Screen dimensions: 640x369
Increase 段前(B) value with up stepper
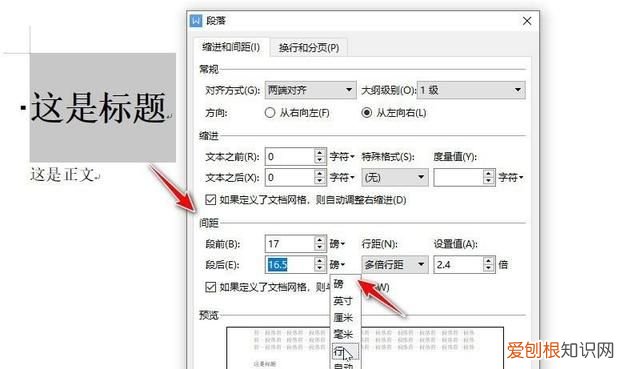tap(320, 240)
